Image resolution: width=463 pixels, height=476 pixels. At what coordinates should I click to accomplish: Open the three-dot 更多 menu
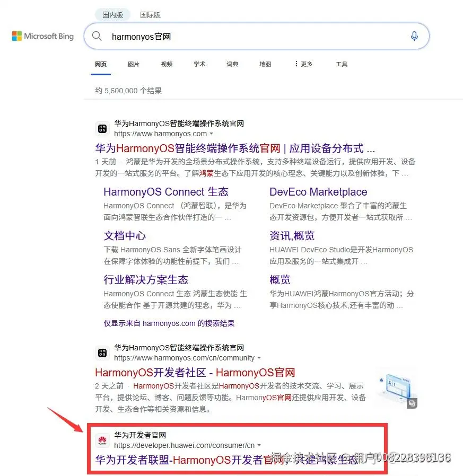(303, 64)
